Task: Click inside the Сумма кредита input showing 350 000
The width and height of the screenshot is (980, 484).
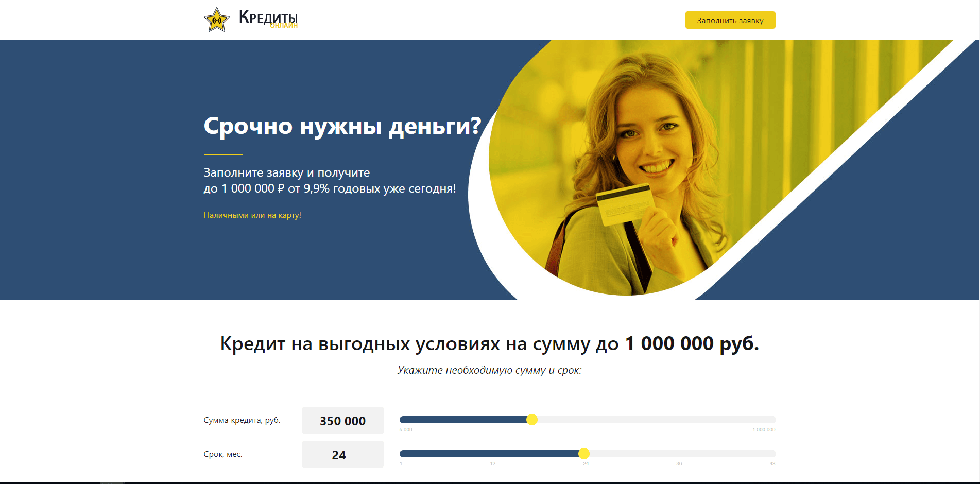Action: tap(342, 420)
